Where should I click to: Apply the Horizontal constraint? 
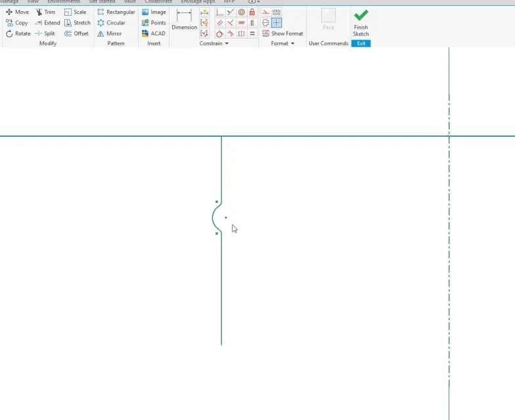pyautogui.click(x=242, y=23)
